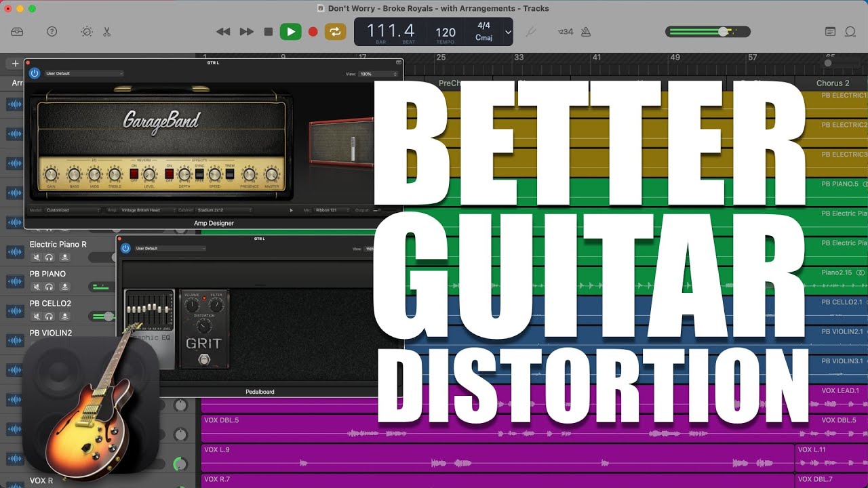868x488 pixels.
Task: Open the Cabinet Stadium 2x12 dropdown
Action: (x=225, y=210)
